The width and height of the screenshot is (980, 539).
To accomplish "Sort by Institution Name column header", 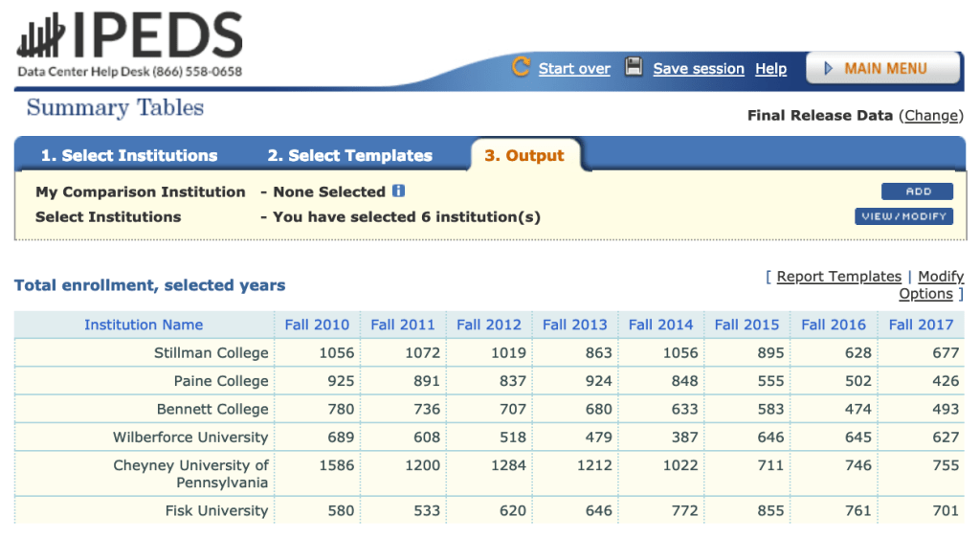I will 144,325.
